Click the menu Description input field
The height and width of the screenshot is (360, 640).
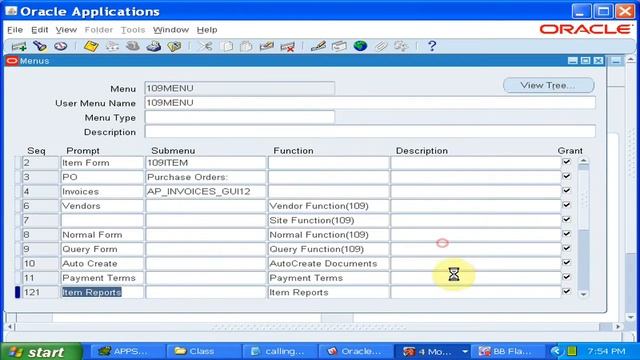pyautogui.click(x=370, y=132)
